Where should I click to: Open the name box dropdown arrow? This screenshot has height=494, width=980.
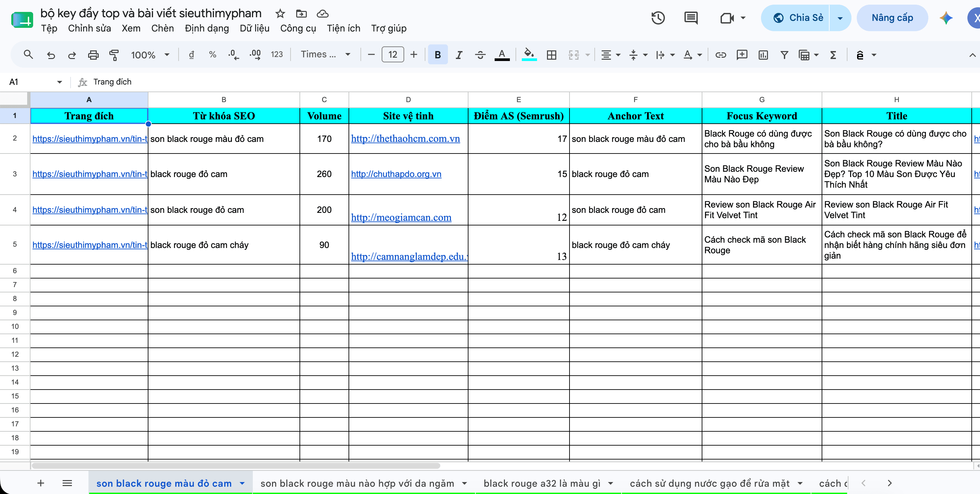point(59,82)
